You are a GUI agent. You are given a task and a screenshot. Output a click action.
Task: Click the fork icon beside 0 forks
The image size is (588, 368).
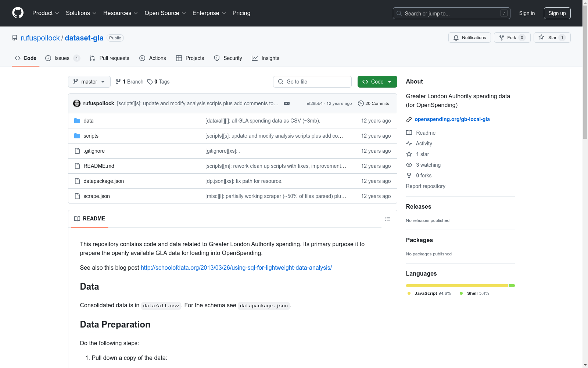pyautogui.click(x=409, y=176)
